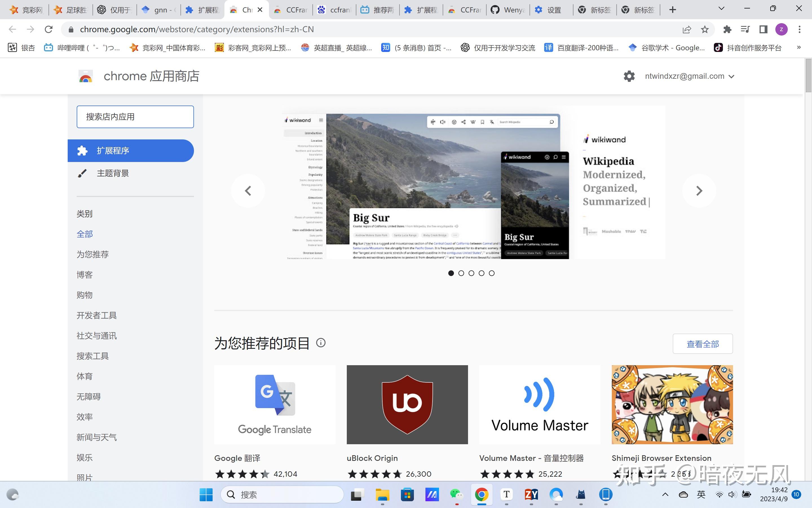The height and width of the screenshot is (508, 812).
Task: Click the search store apps field
Action: pos(135,117)
